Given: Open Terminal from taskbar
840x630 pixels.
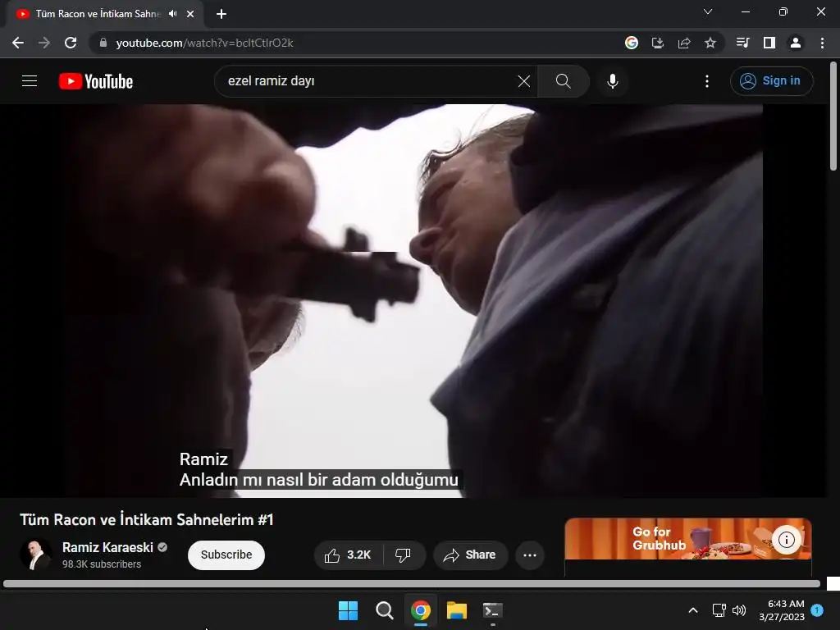Looking at the screenshot, I should (493, 610).
